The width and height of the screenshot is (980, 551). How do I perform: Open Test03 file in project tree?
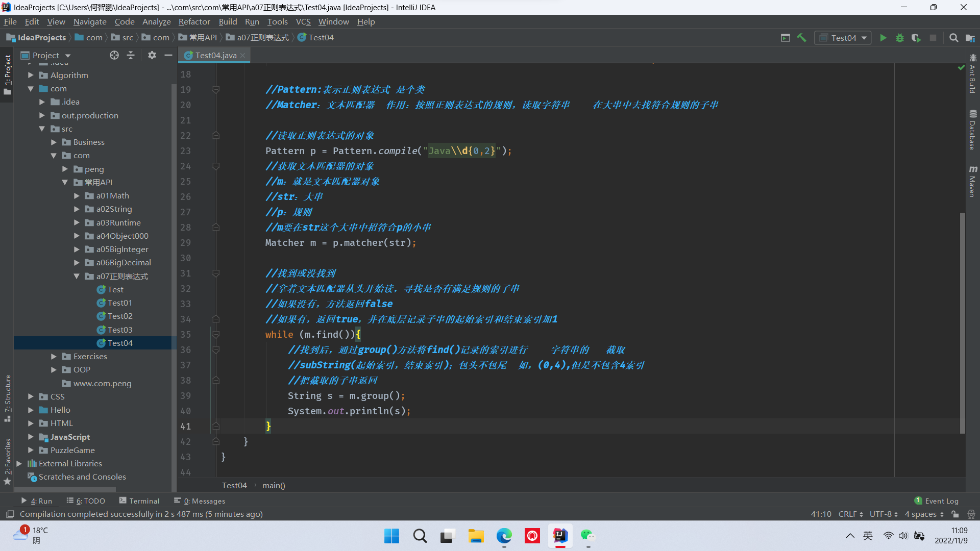coord(119,330)
